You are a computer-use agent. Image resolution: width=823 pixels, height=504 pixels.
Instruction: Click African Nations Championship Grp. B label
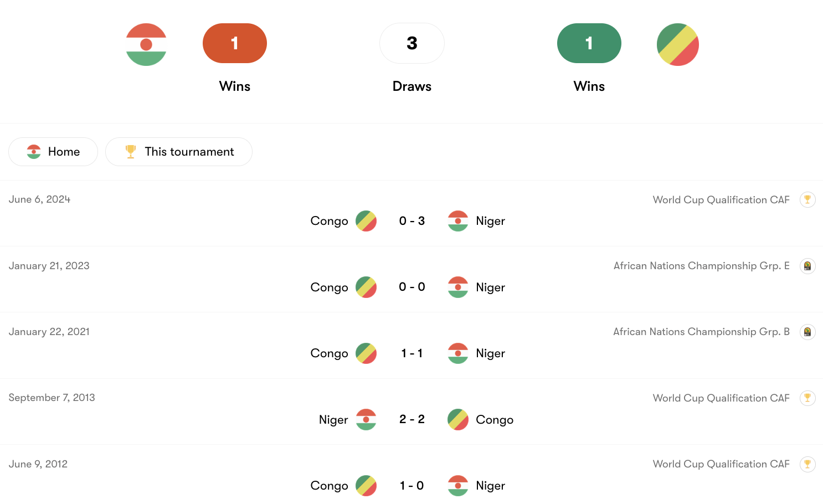point(701,332)
